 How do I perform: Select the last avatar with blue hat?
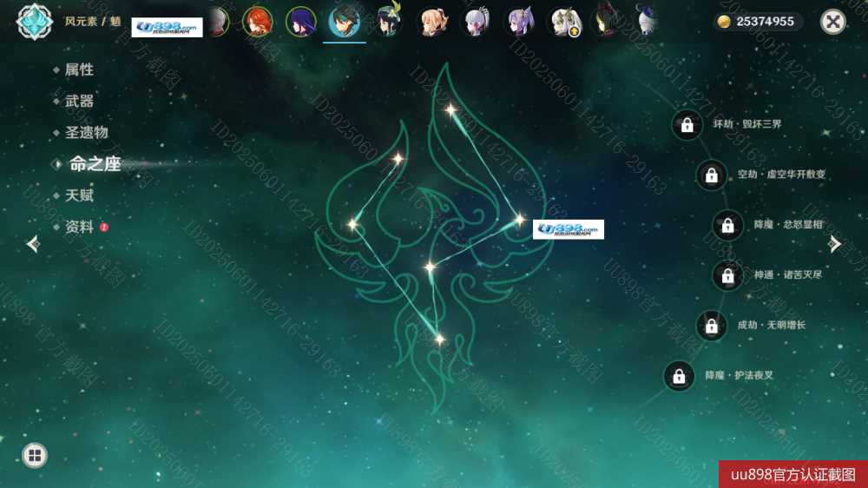pos(648,21)
